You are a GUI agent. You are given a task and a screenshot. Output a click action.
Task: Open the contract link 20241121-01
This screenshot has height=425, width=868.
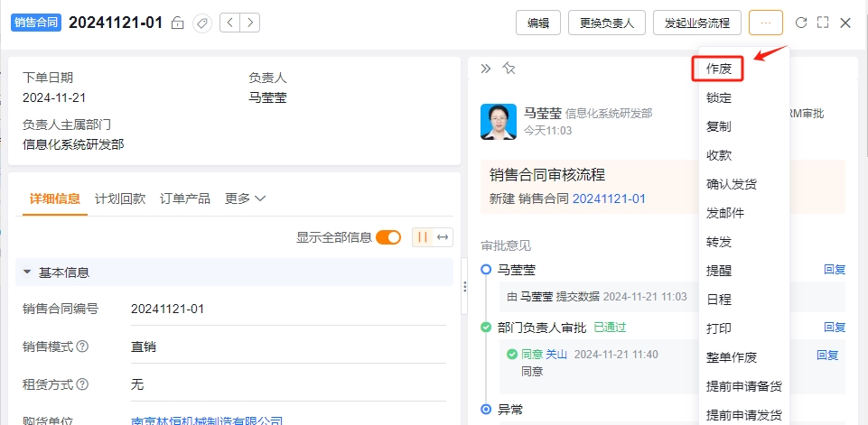click(x=609, y=199)
